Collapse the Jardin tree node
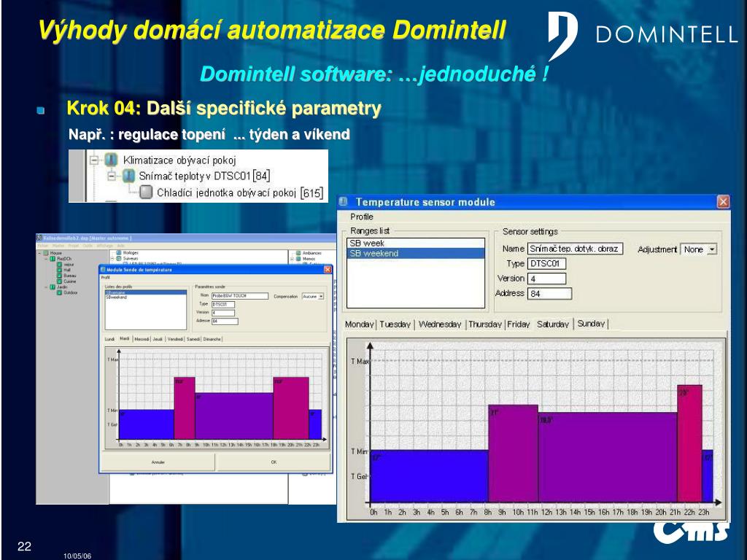Viewport: 747px width, 560px height. 46,287
